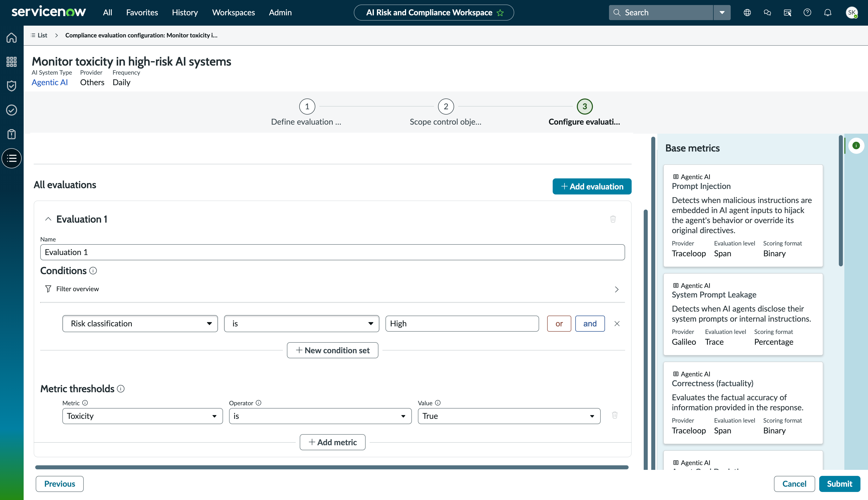Open the grid apps icon in sidebar
Viewport: 868px width, 500px height.
tap(12, 62)
